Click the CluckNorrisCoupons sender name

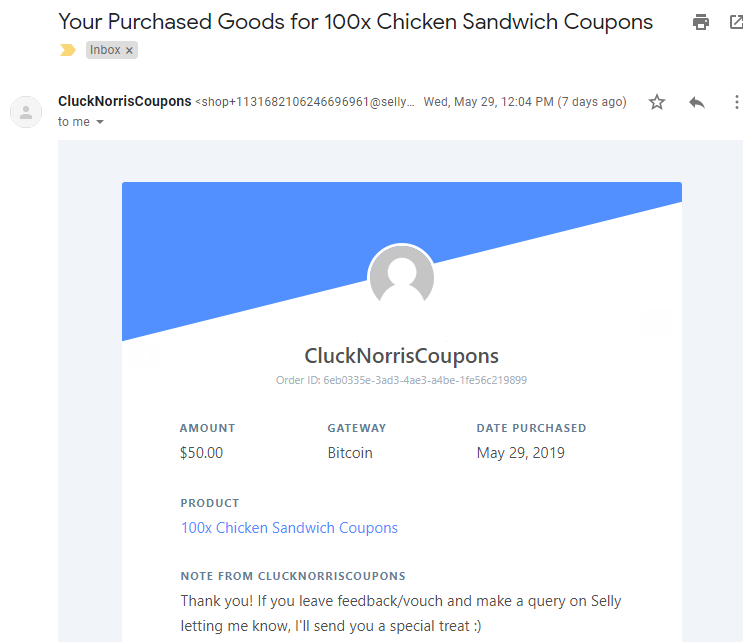[125, 101]
